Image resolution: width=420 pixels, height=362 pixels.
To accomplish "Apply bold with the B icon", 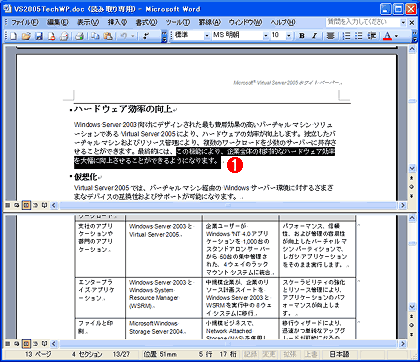I will (302, 36).
